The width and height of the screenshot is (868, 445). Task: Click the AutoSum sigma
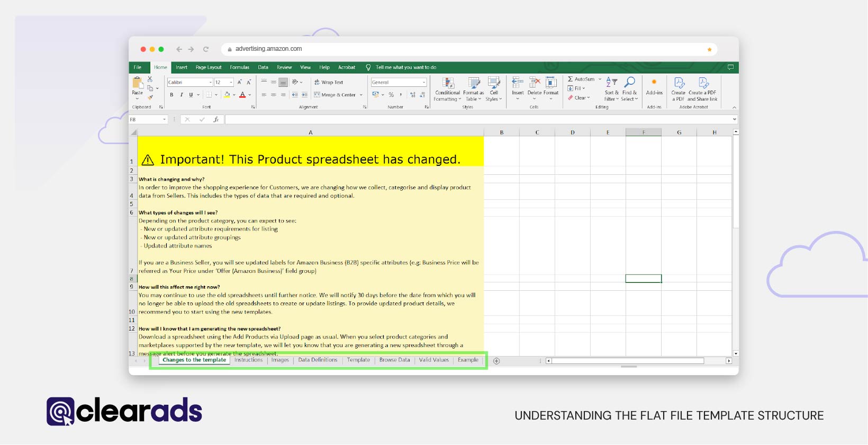pyautogui.click(x=571, y=79)
